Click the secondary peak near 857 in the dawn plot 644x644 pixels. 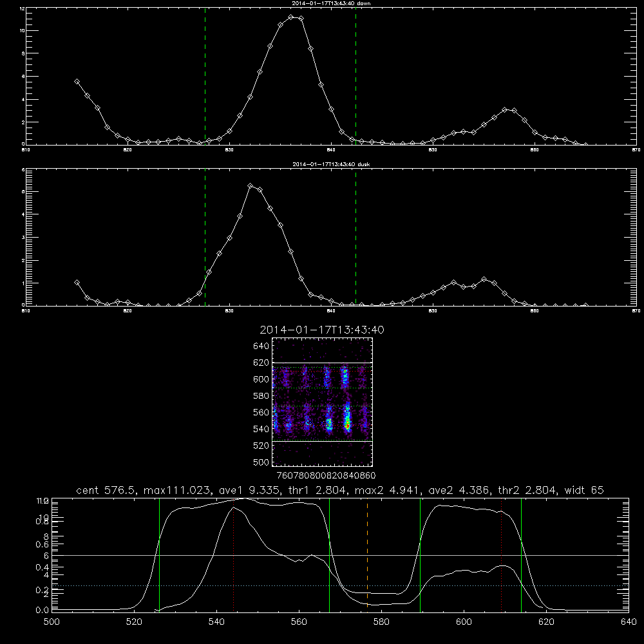(504, 110)
